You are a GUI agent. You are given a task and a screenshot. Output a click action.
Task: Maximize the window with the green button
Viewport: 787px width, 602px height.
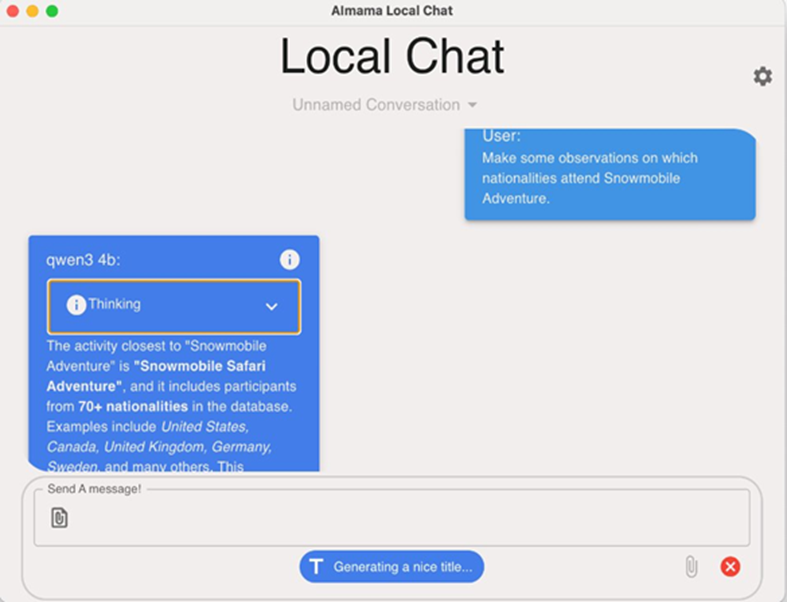[52, 11]
